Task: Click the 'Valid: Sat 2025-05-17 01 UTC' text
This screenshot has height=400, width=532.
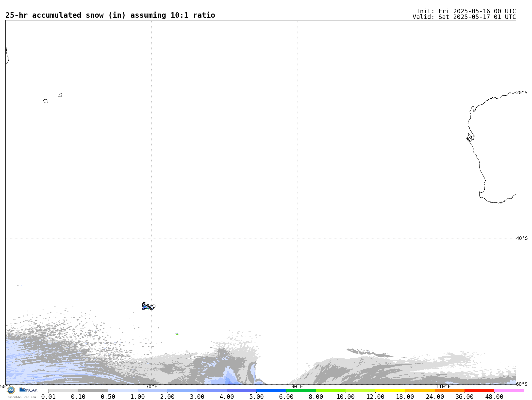Action: click(464, 17)
